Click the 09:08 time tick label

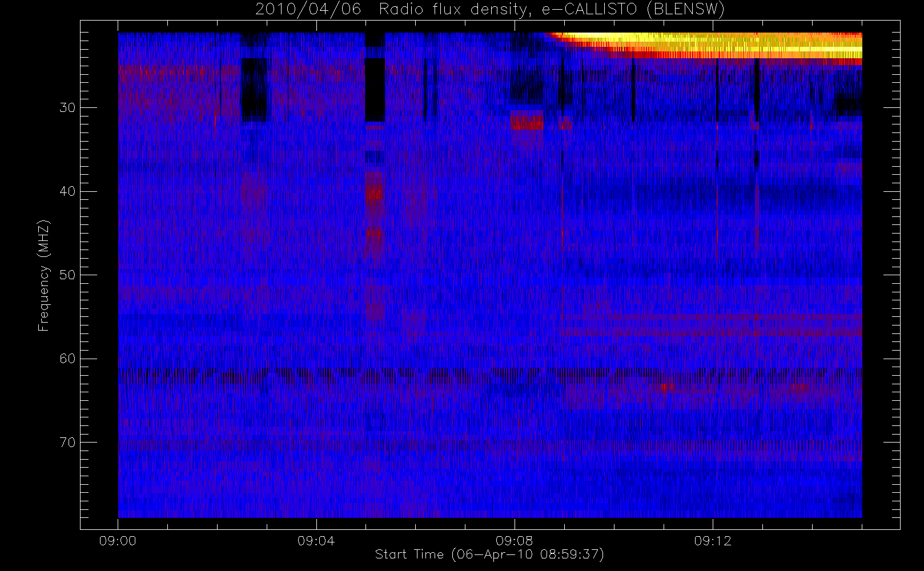point(514,541)
